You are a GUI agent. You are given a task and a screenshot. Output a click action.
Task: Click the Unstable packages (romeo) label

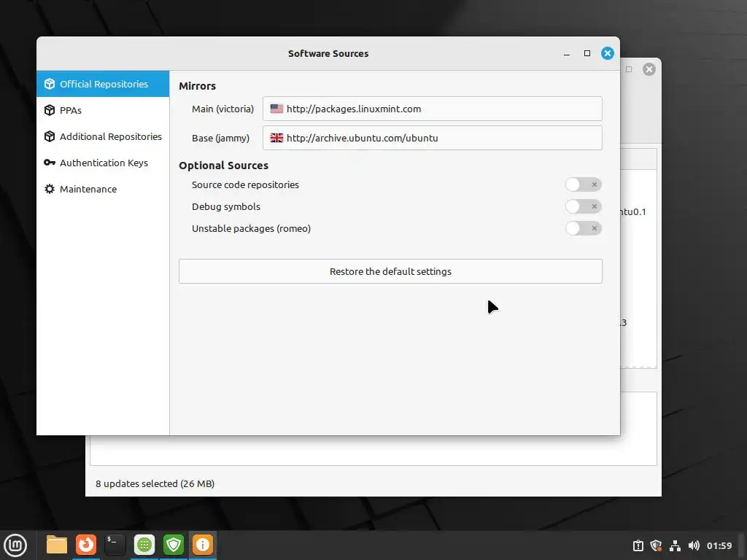(251, 228)
